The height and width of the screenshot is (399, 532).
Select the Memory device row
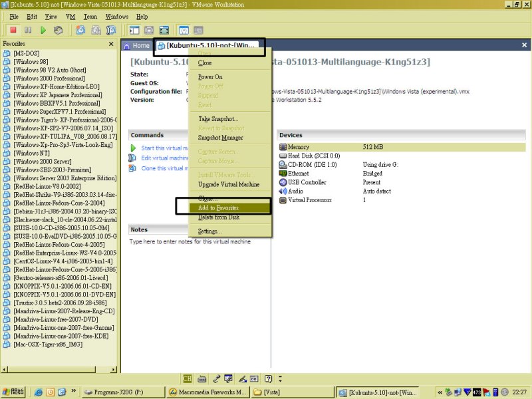click(x=402, y=147)
